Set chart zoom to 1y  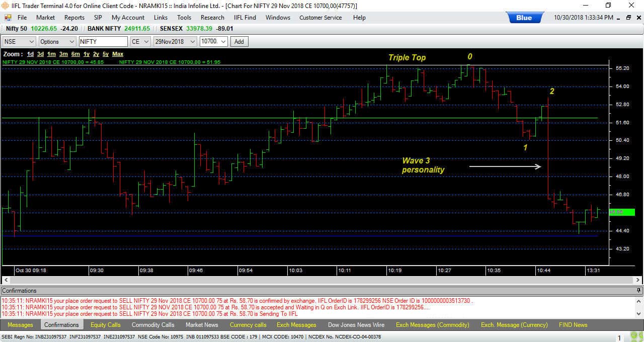87,54
